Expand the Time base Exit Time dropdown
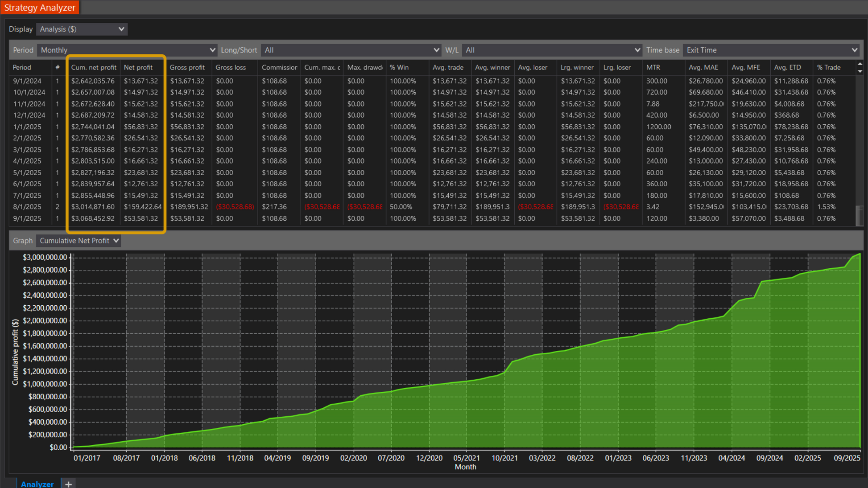Viewport: 868px width, 488px height. pos(772,50)
